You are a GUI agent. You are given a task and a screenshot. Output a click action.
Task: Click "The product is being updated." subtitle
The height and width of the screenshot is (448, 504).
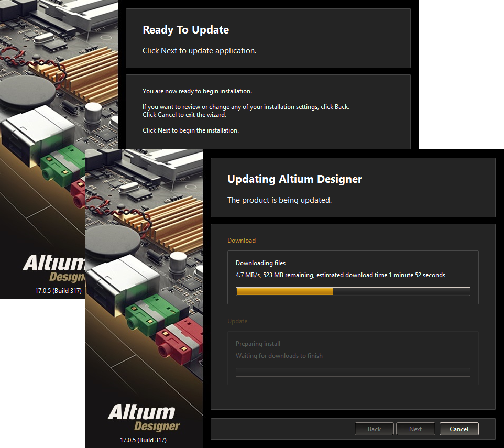tap(279, 200)
